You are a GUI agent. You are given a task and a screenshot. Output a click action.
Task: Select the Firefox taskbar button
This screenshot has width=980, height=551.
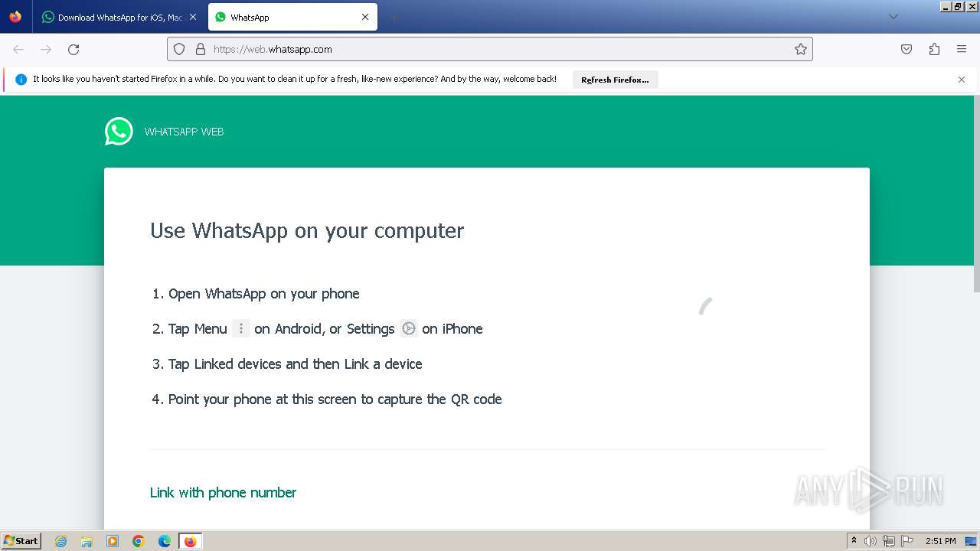(x=190, y=541)
